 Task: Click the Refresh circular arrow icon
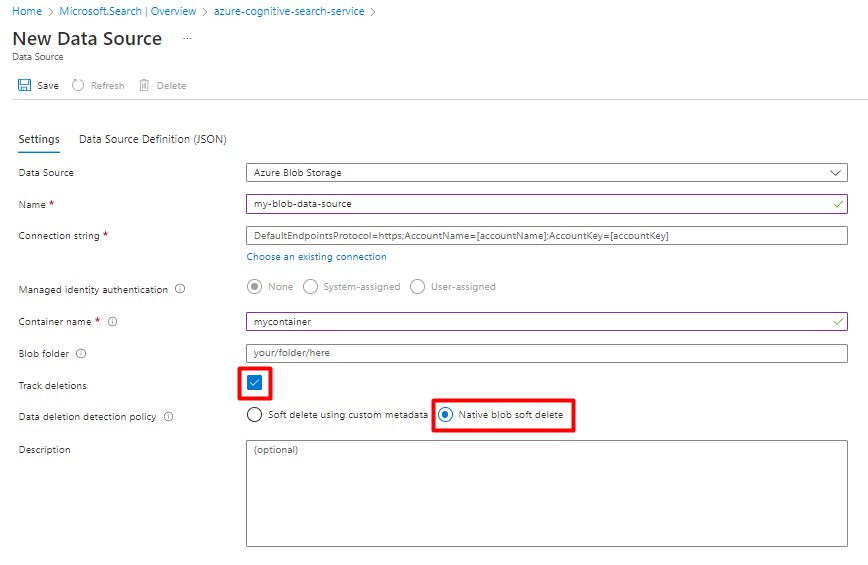78,85
